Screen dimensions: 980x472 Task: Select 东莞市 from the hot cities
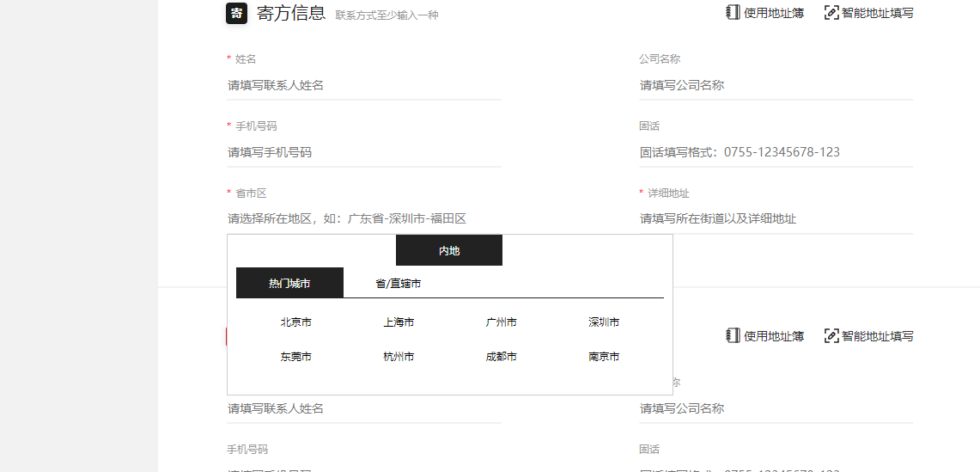[x=295, y=357]
